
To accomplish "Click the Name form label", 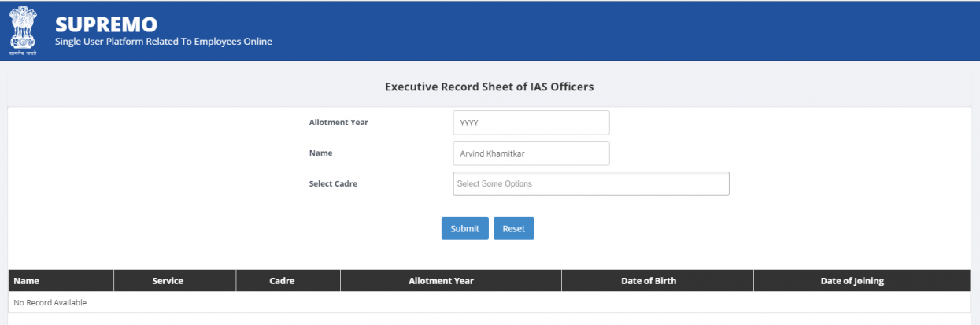I will (320, 153).
